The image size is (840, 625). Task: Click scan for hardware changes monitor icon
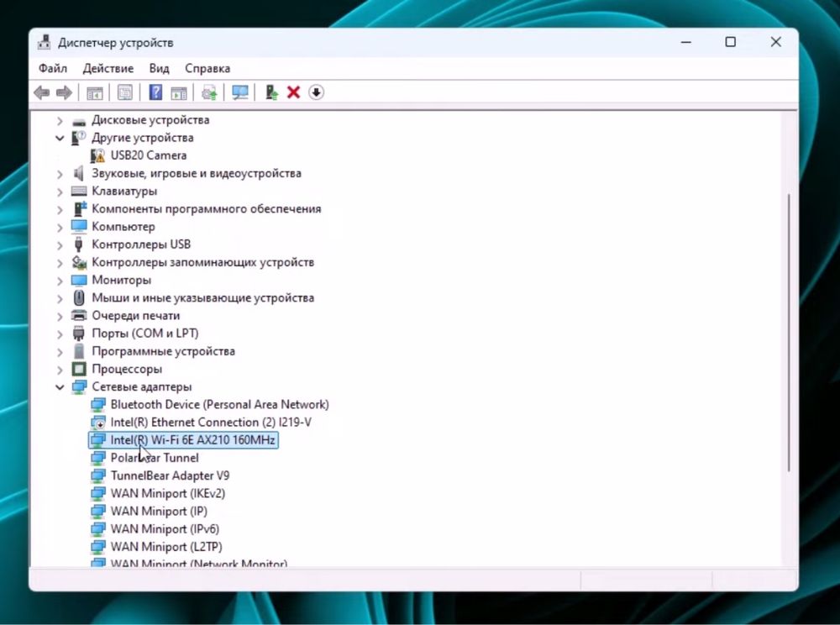click(239, 92)
